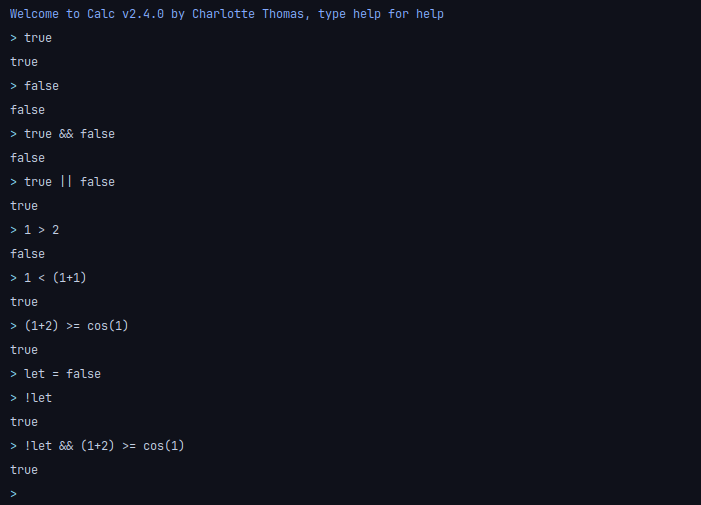Click 'type help for help' in the banner
The image size is (701, 505).
(382, 14)
